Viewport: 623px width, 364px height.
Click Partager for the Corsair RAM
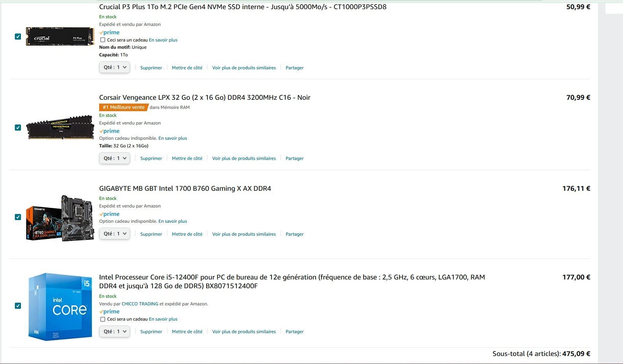click(x=295, y=158)
